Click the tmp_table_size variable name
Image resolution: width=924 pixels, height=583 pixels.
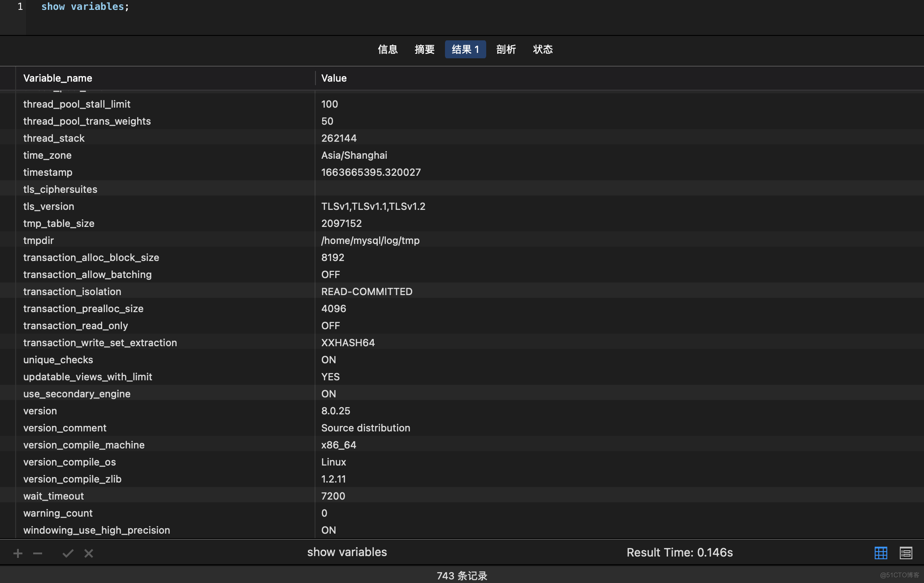point(59,223)
